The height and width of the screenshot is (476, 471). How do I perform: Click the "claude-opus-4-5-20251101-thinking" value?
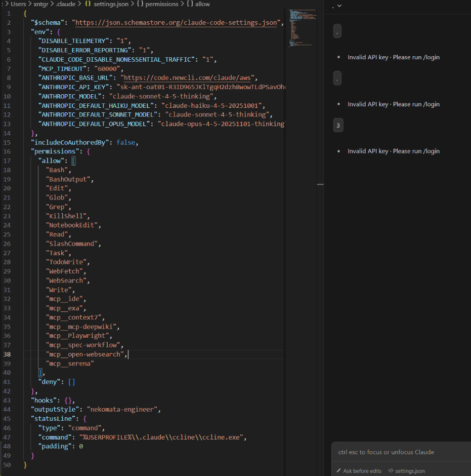222,124
